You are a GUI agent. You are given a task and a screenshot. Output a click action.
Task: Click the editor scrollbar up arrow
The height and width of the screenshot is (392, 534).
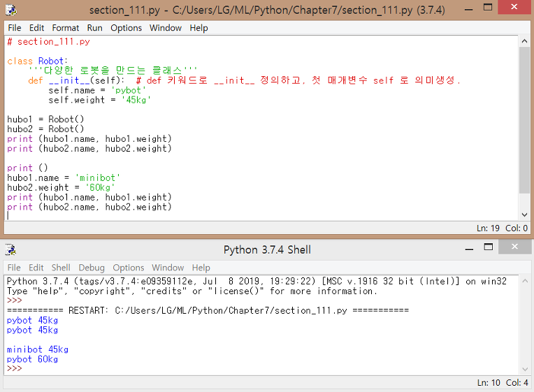tap(524, 41)
